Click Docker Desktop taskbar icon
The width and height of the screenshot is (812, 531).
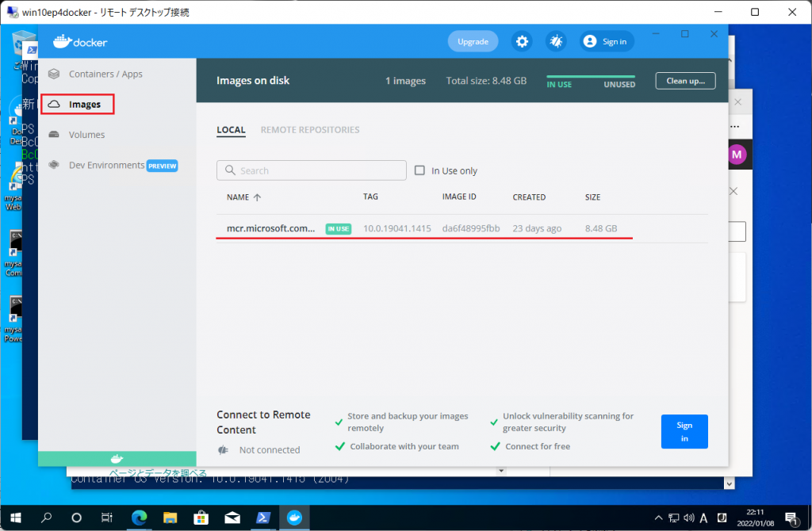(x=294, y=518)
